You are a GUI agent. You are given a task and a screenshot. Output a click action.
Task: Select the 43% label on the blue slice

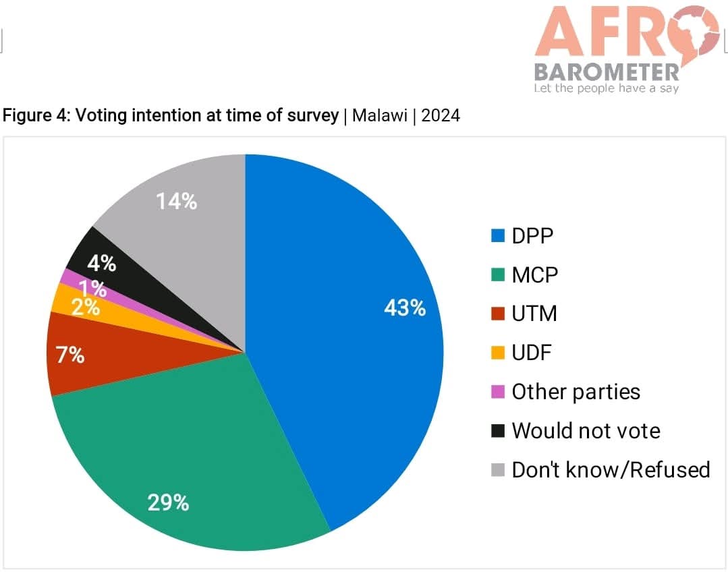tap(405, 308)
